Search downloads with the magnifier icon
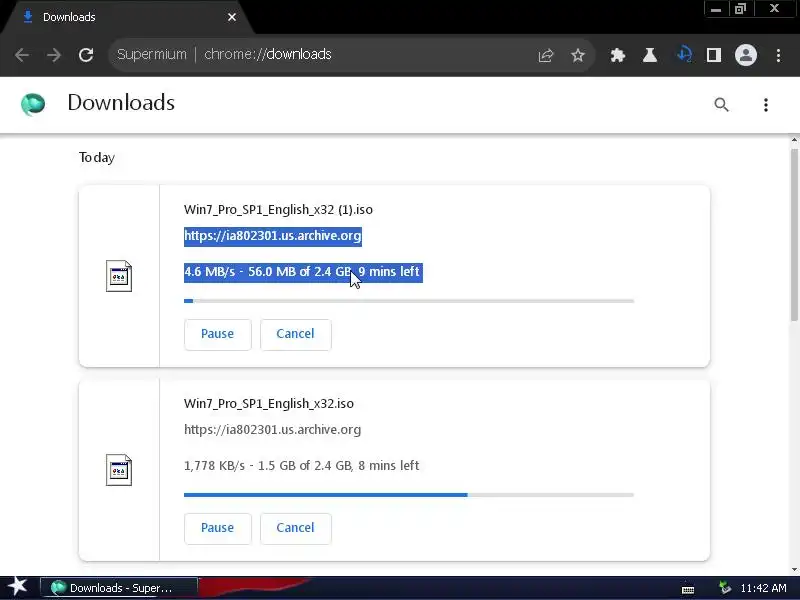 (721, 105)
